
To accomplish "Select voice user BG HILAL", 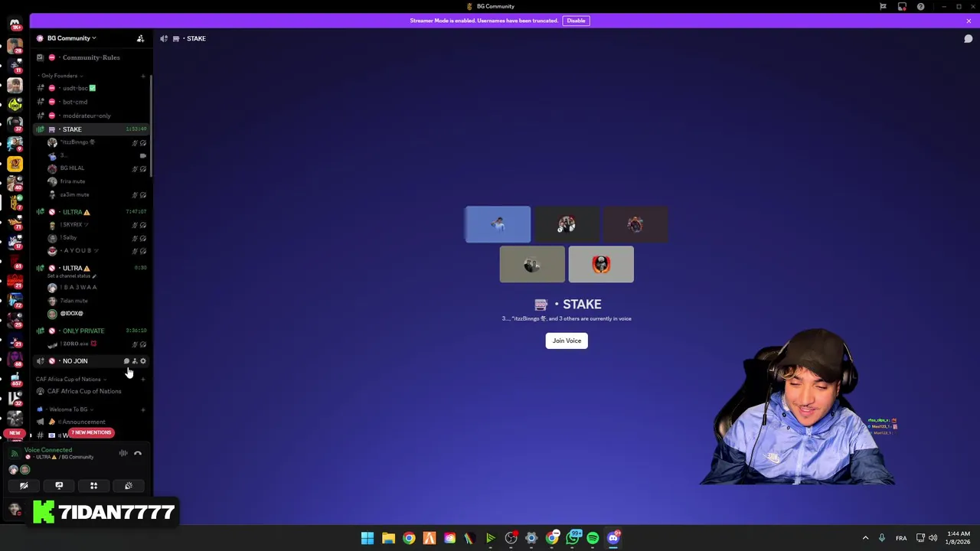I will click(73, 168).
